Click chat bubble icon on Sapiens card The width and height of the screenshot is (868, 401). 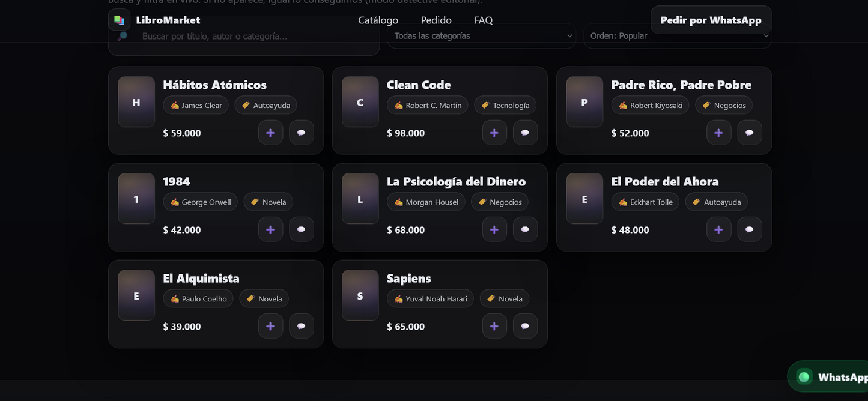(x=525, y=326)
